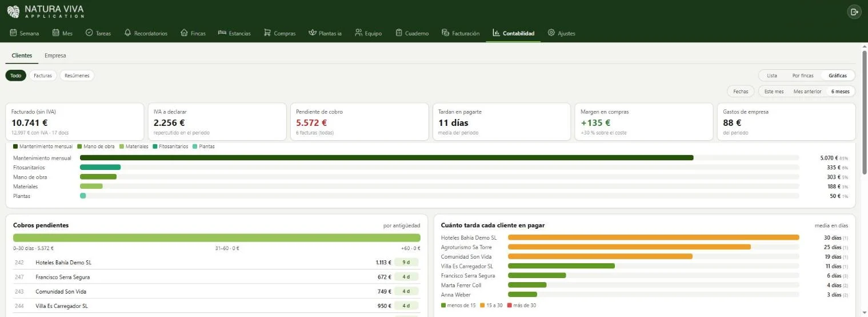Open the Tardan en pagarte card
This screenshot has width=868, height=317.
click(502, 122)
